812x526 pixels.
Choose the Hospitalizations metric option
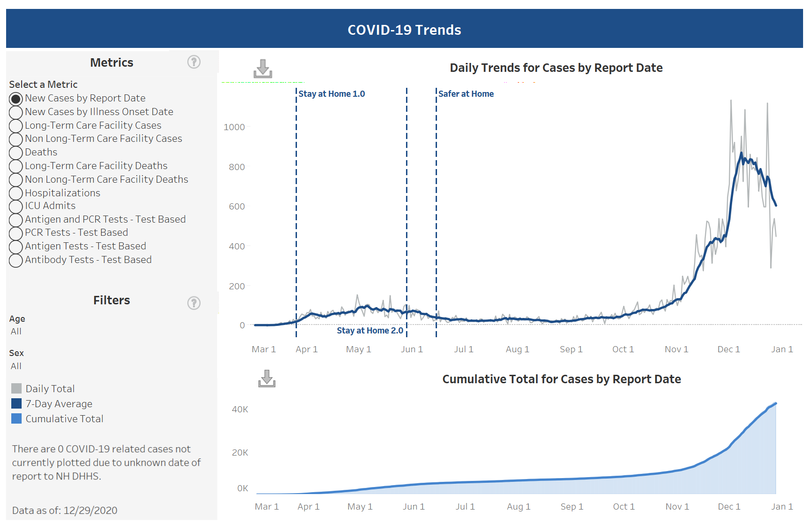click(16, 193)
